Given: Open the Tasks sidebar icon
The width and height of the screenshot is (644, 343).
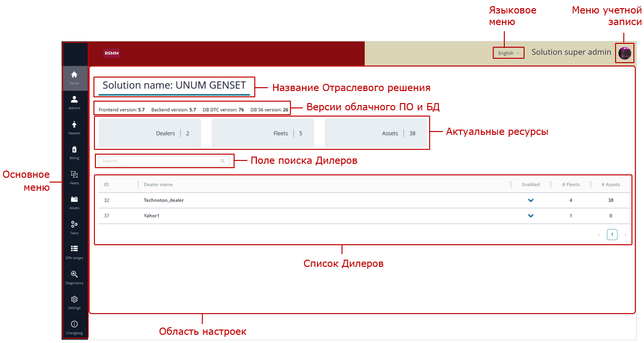Looking at the screenshot, I should pos(74,227).
